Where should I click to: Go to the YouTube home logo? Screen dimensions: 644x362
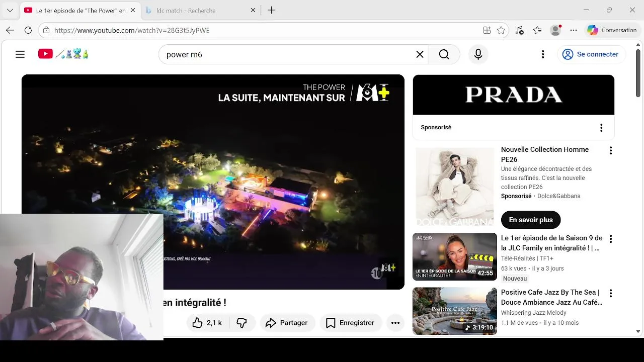tap(63, 54)
